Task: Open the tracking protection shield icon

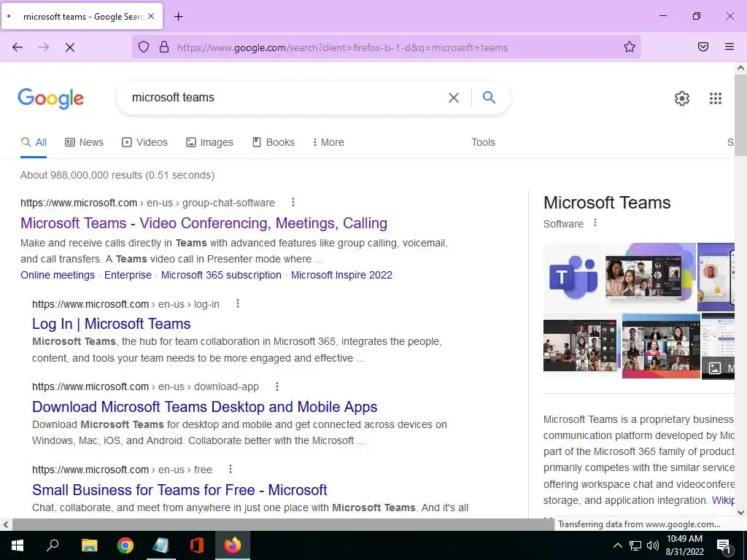Action: pos(144,47)
